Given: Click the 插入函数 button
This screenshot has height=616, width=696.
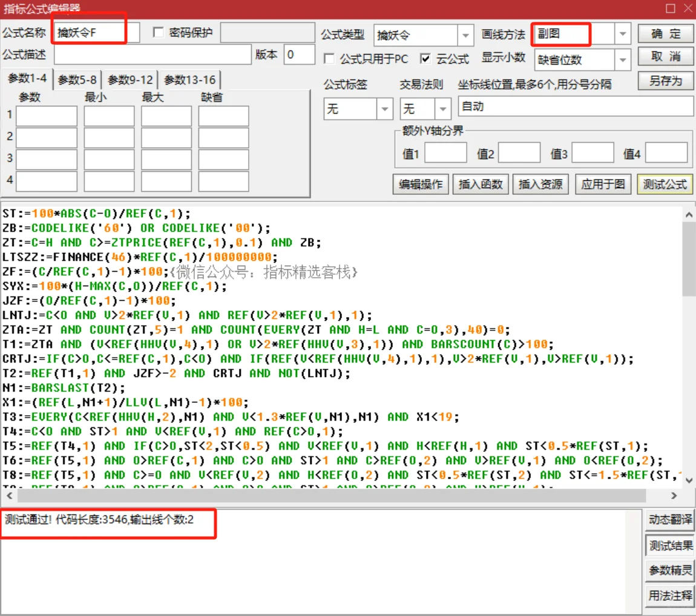Looking at the screenshot, I should pos(480,185).
